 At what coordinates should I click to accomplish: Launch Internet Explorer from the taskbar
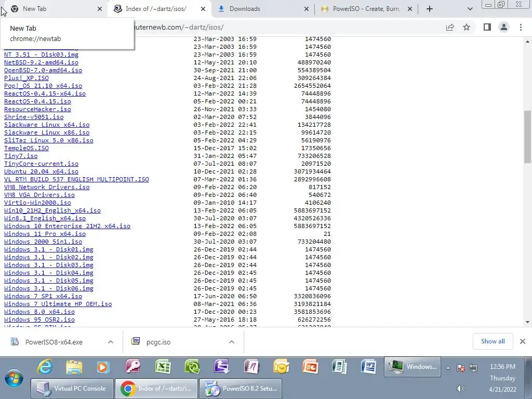pyautogui.click(x=45, y=367)
